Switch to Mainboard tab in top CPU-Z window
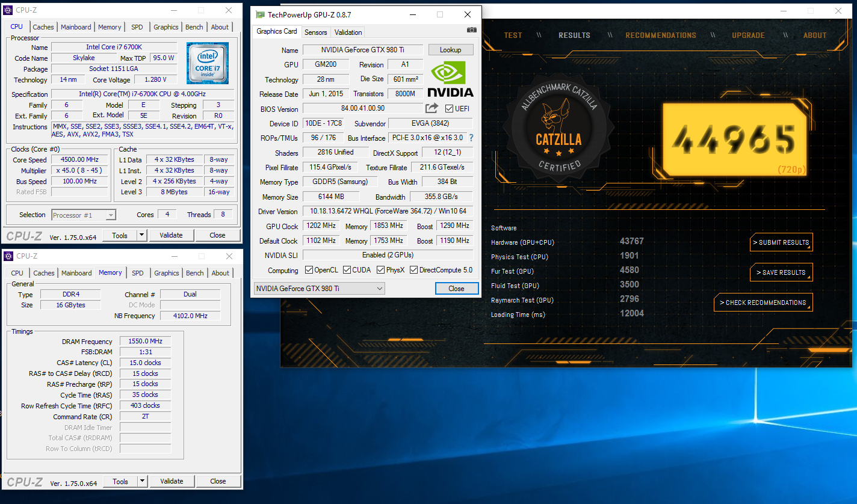 point(76,27)
